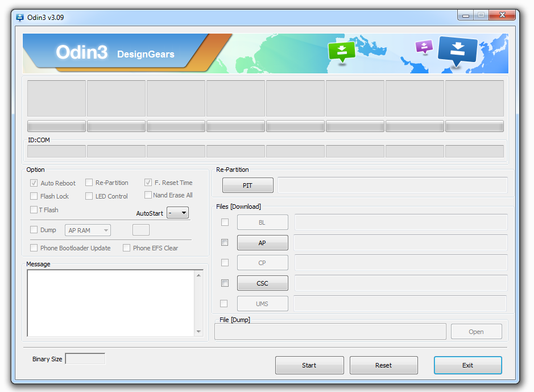Click the Message scrollbar up arrow

pos(199,275)
